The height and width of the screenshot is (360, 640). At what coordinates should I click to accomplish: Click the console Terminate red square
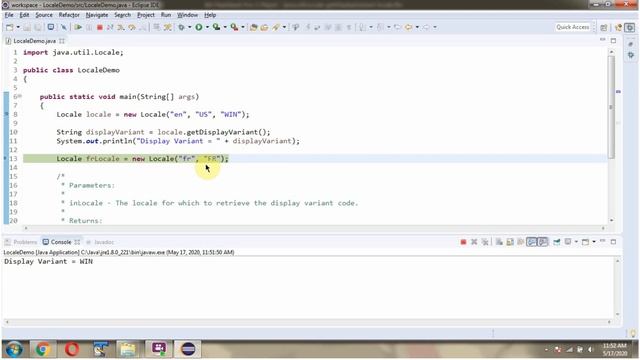click(x=463, y=242)
